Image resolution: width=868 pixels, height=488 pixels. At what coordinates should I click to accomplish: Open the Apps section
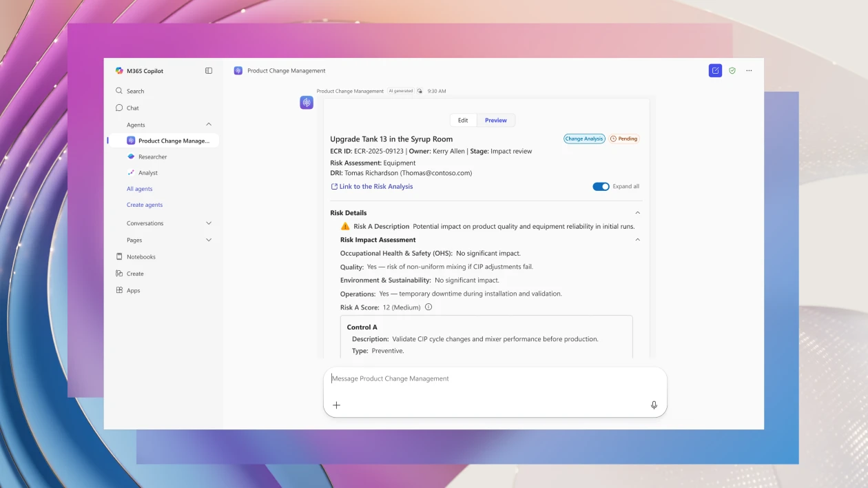coord(132,290)
